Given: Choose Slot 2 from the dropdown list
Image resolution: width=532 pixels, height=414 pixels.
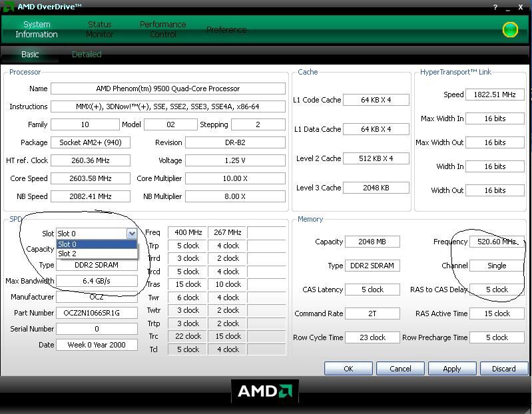Looking at the screenshot, I should click(x=97, y=254).
